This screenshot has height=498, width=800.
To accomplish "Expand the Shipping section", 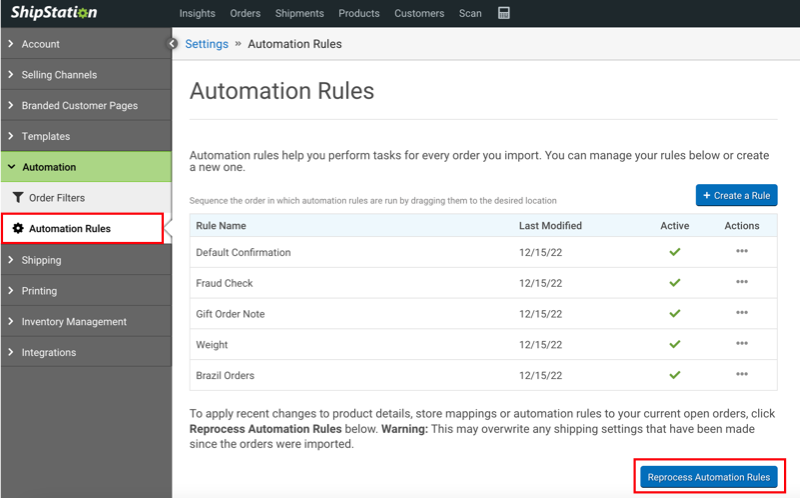I will [86, 260].
